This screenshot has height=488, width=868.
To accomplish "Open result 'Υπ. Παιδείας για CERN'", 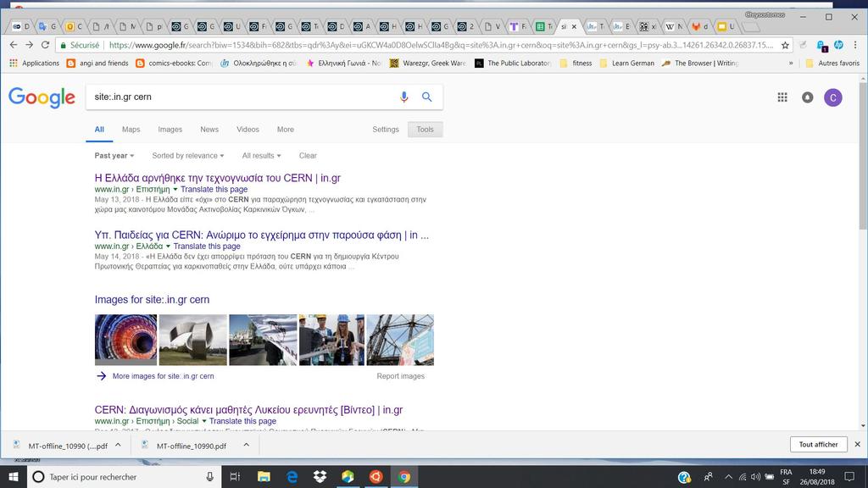I will tap(261, 236).
